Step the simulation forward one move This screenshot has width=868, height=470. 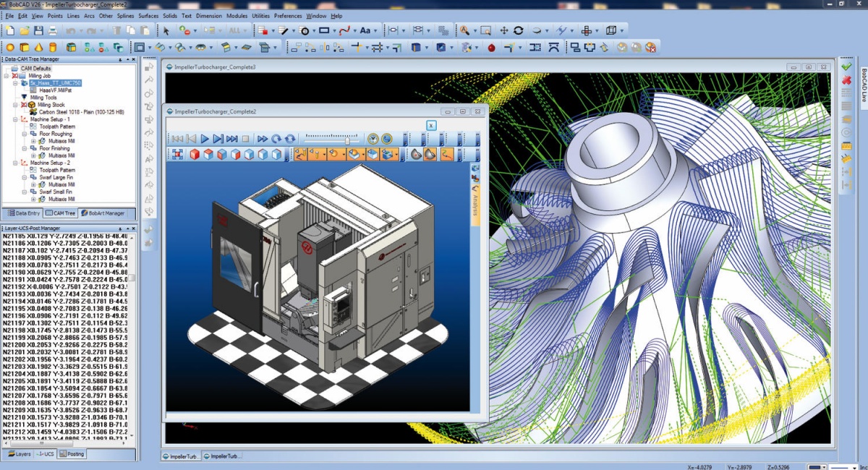point(218,139)
